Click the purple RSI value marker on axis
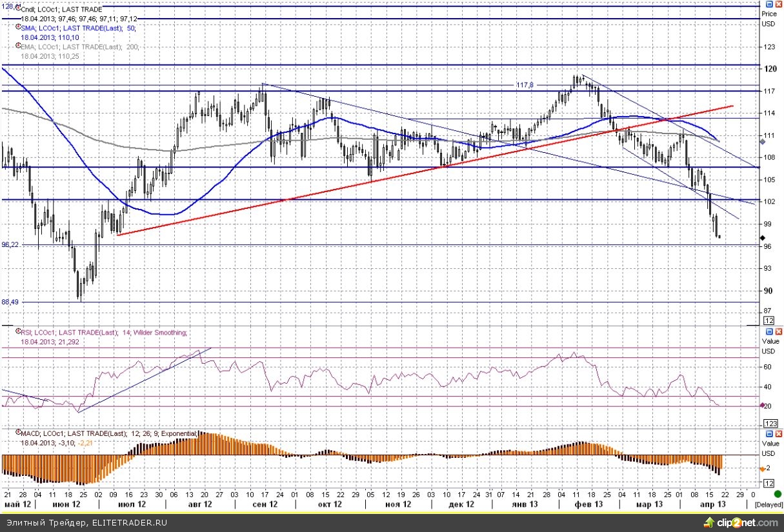The height and width of the screenshot is (532, 784). [x=762, y=404]
